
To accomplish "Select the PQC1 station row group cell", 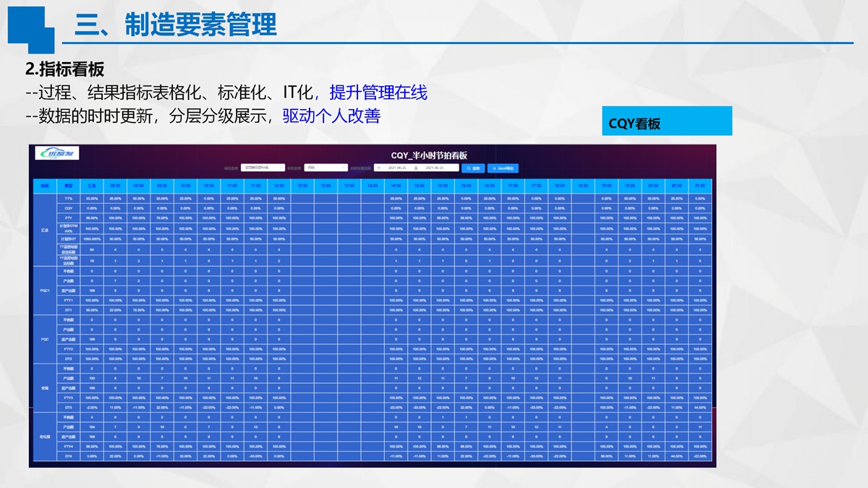I will [45, 290].
